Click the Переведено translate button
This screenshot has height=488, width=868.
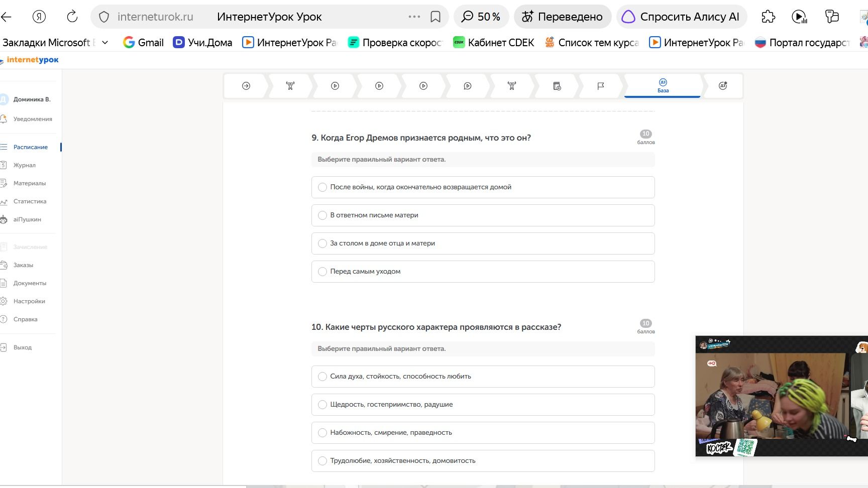(x=562, y=17)
